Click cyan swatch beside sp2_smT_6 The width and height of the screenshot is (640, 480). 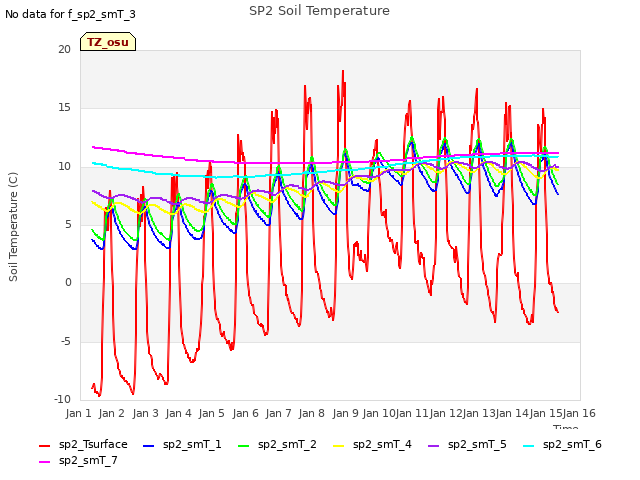pyautogui.click(x=529, y=446)
